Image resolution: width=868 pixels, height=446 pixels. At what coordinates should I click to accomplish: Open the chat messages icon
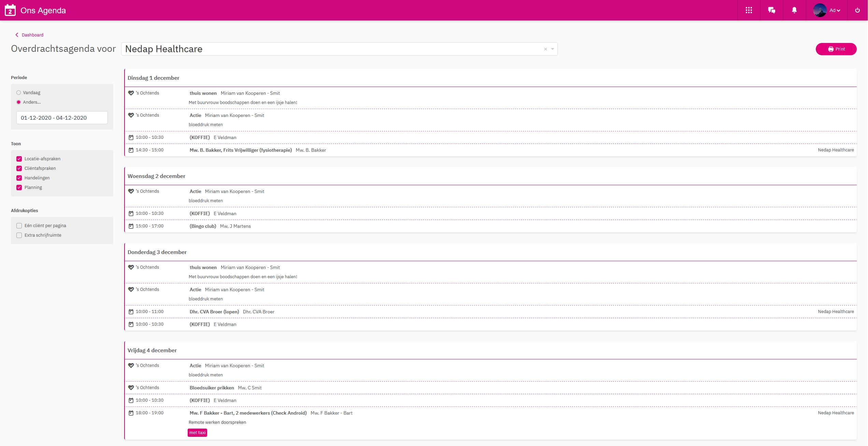[x=772, y=10]
